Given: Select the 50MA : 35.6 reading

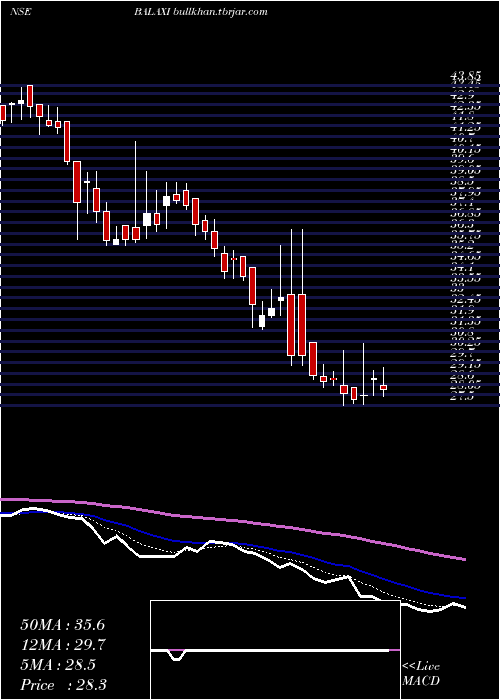Looking at the screenshot, I should [62, 625].
